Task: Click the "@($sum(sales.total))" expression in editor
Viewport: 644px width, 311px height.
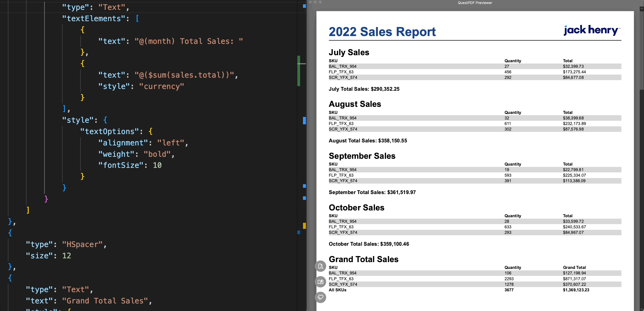Action: coord(184,75)
